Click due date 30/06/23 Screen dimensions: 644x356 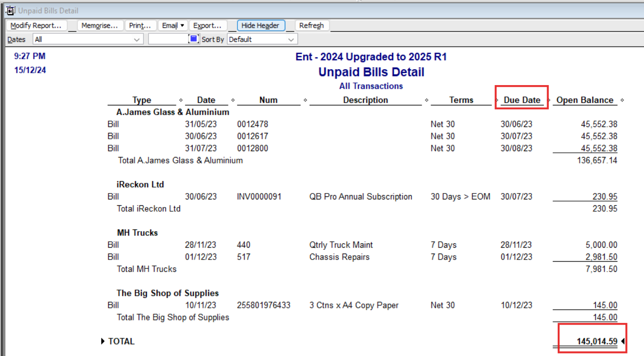(516, 124)
